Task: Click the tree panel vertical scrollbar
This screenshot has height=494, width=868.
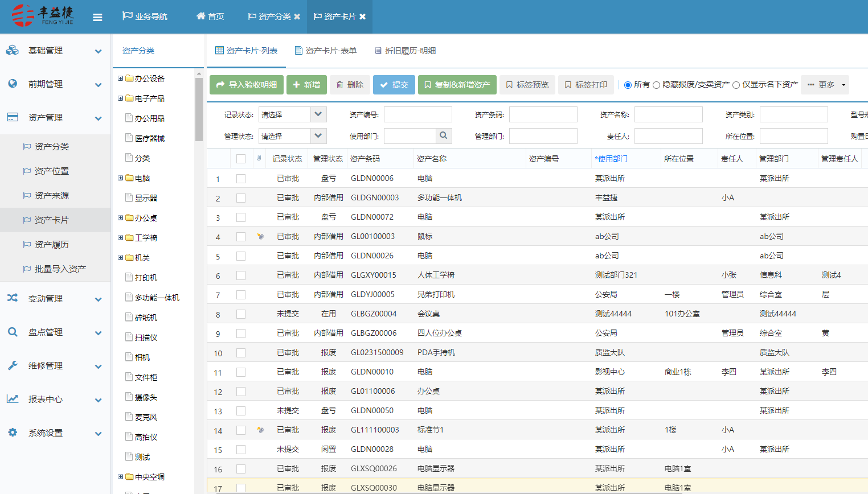Action: [x=199, y=109]
